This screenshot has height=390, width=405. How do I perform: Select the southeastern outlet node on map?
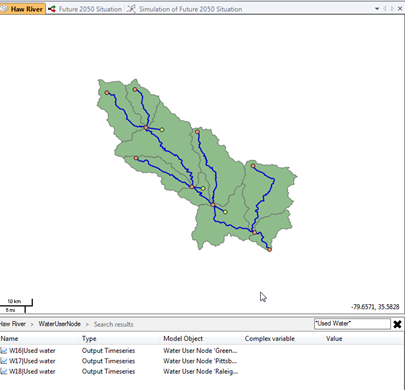[x=269, y=249]
